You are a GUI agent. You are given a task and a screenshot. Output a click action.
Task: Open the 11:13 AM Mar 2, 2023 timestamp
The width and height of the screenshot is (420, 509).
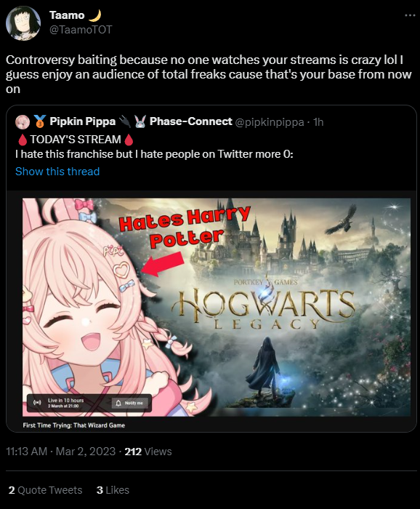[x=60, y=452]
